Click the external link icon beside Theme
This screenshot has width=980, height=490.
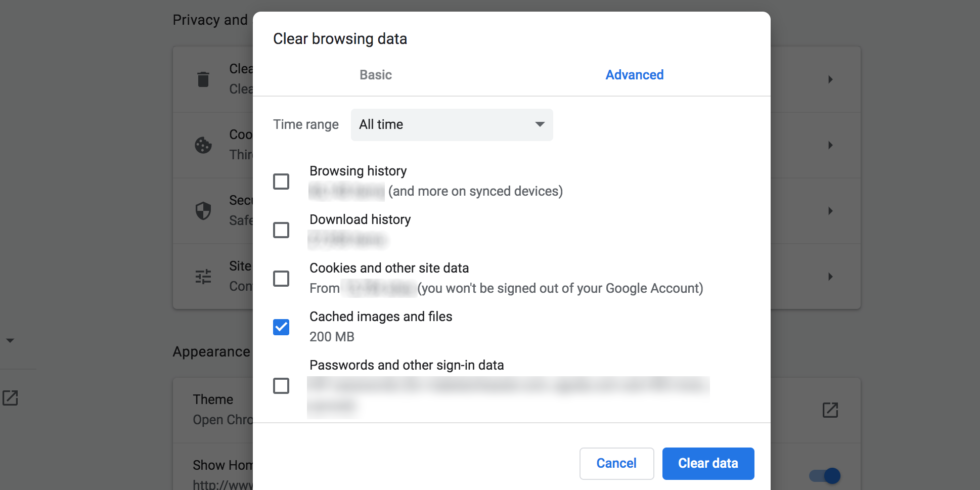click(830, 410)
